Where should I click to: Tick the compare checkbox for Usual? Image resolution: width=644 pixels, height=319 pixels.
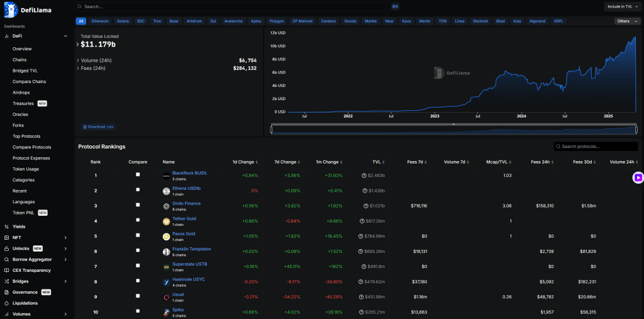pos(138,296)
